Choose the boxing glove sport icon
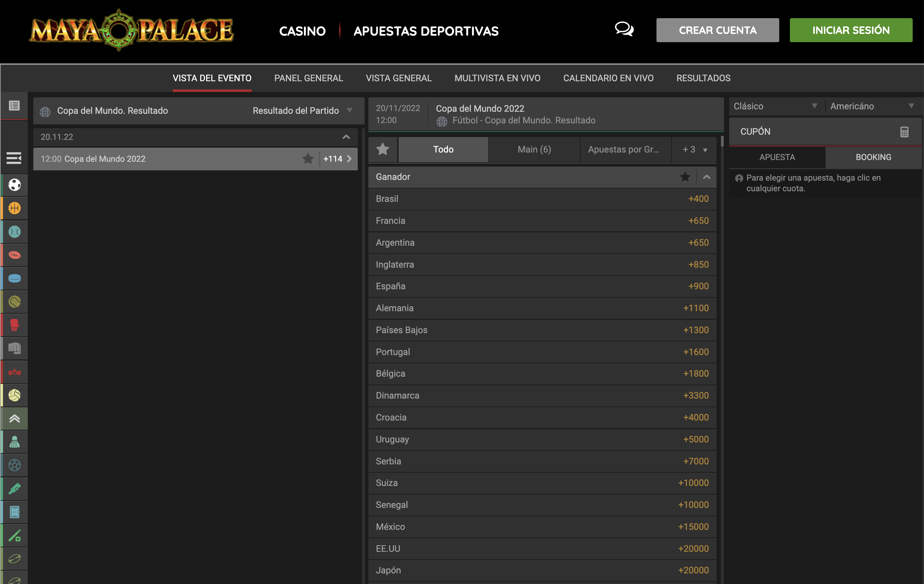This screenshot has width=924, height=584. tap(15, 325)
